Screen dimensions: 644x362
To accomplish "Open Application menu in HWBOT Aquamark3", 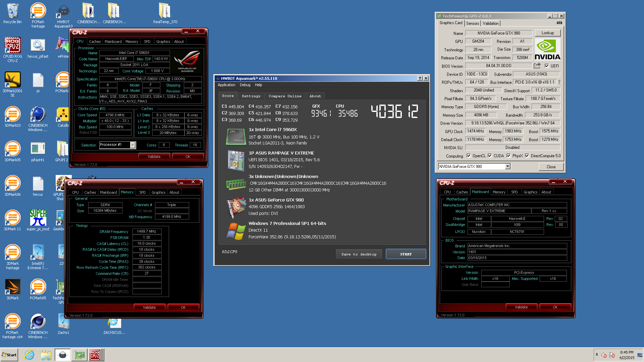I will tap(226, 85).
